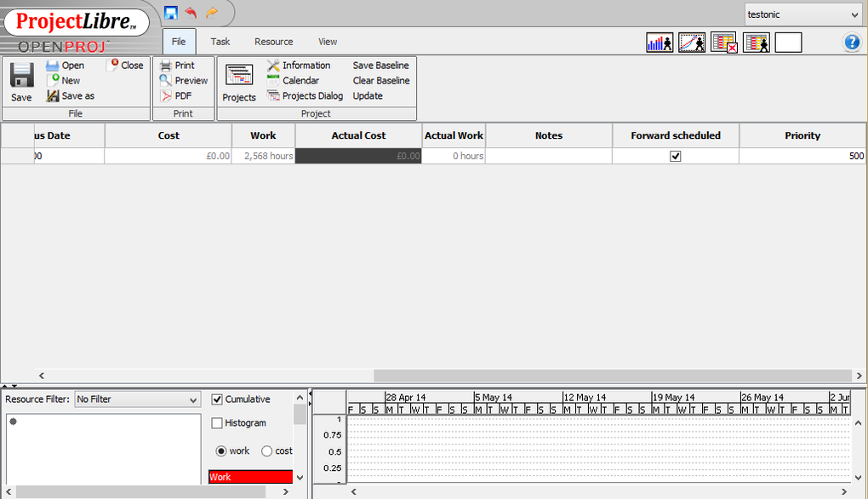Click the table horizontal scrollbar thumb
This screenshot has width=868, height=499.
pyautogui.click(x=612, y=376)
